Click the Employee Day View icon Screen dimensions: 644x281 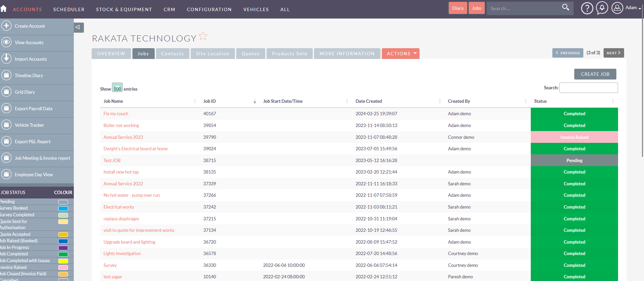[x=6, y=174]
